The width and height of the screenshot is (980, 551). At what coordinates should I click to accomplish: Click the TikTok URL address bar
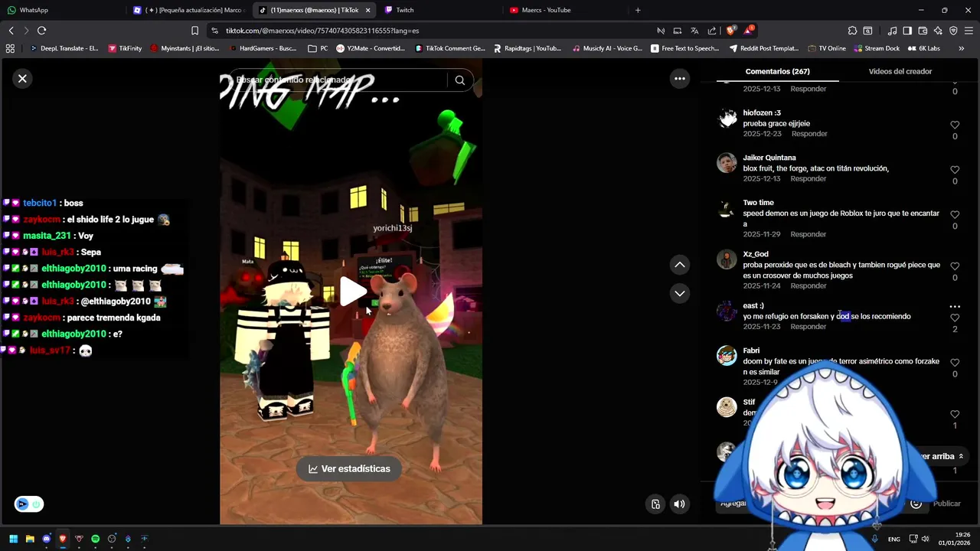429,31
